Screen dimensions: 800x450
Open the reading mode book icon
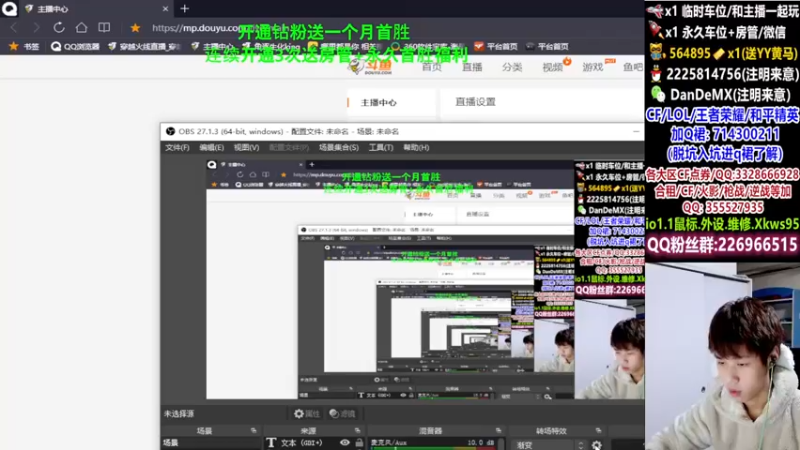tap(104, 28)
